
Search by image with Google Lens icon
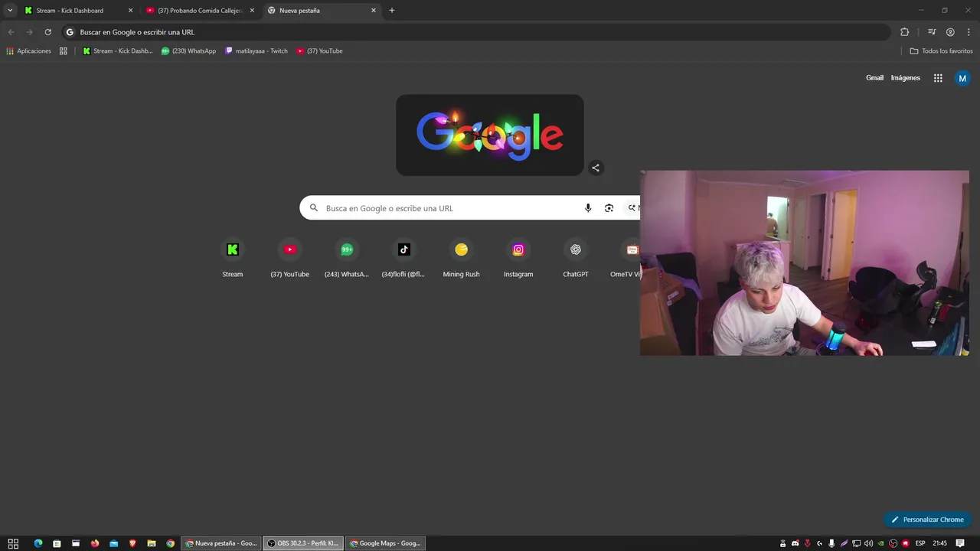(609, 208)
